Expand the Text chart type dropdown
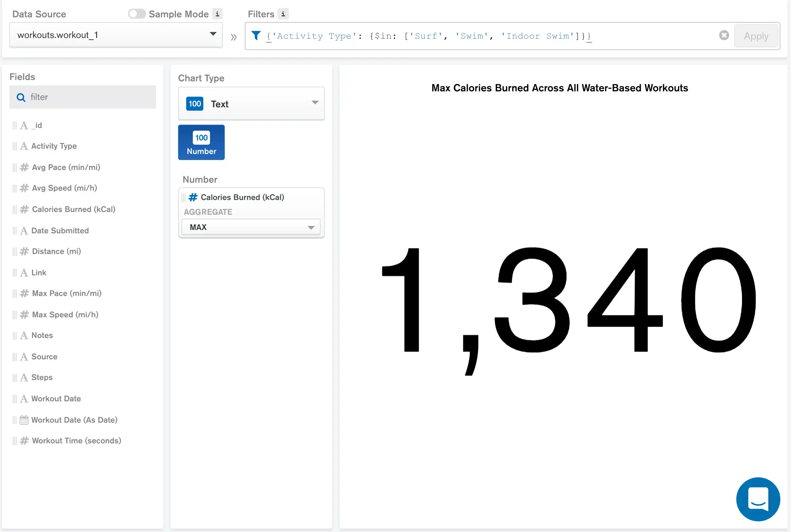This screenshot has width=791, height=532. (251, 104)
